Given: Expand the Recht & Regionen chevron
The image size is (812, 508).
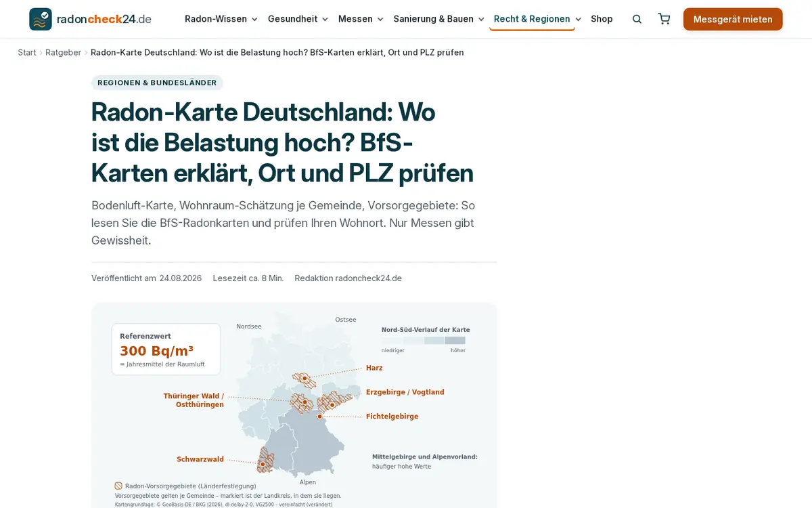Looking at the screenshot, I should click(x=578, y=19).
